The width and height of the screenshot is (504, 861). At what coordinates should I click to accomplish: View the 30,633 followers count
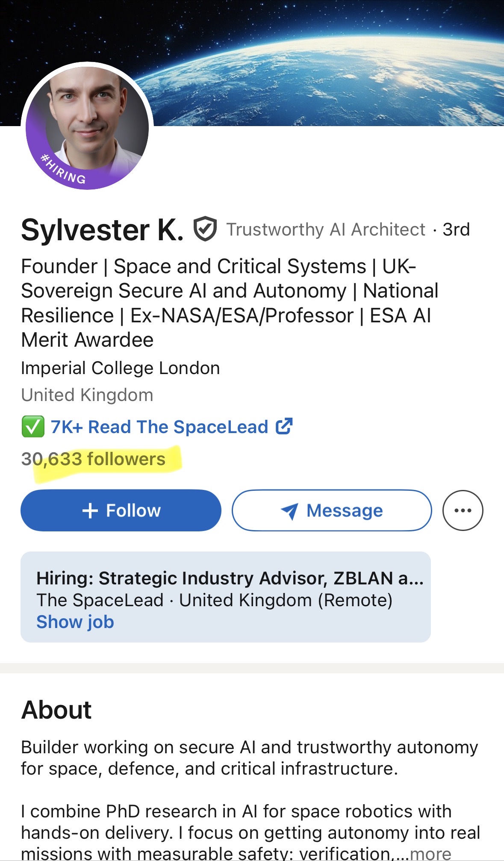tap(93, 459)
